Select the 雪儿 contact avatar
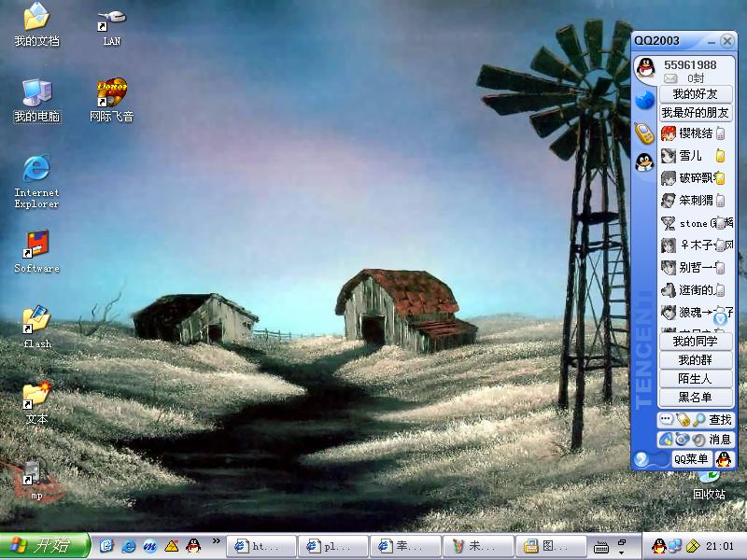 pyautogui.click(x=669, y=156)
